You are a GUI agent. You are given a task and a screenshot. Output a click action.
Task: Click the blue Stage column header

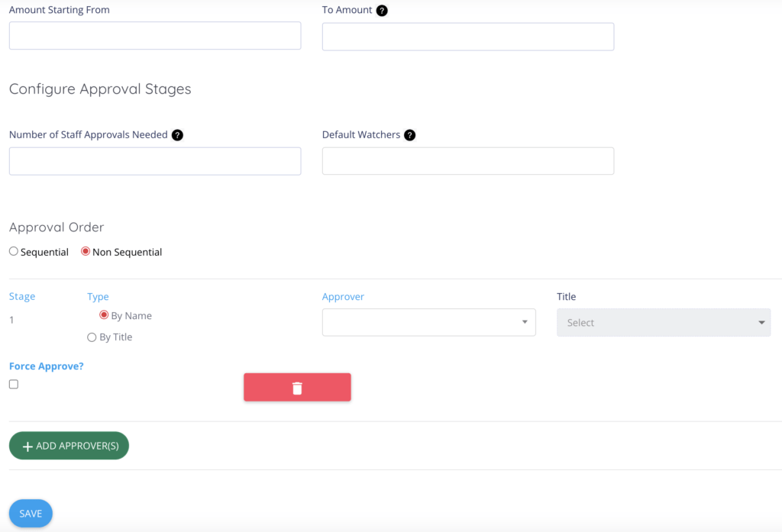(22, 296)
